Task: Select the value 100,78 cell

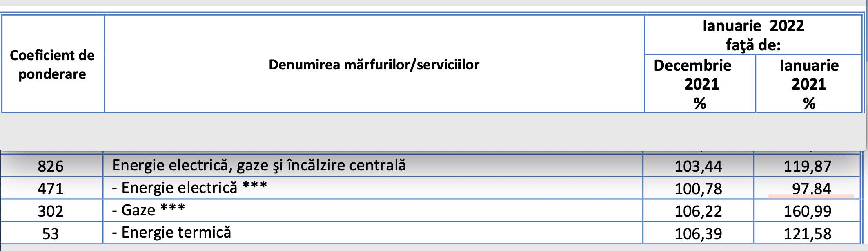Action: (x=698, y=189)
